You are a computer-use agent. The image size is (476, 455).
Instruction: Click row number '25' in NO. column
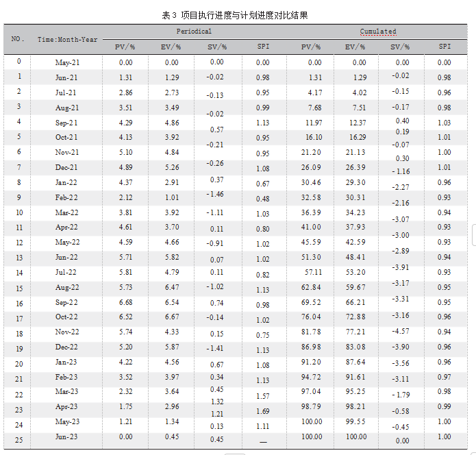[x=18, y=440]
